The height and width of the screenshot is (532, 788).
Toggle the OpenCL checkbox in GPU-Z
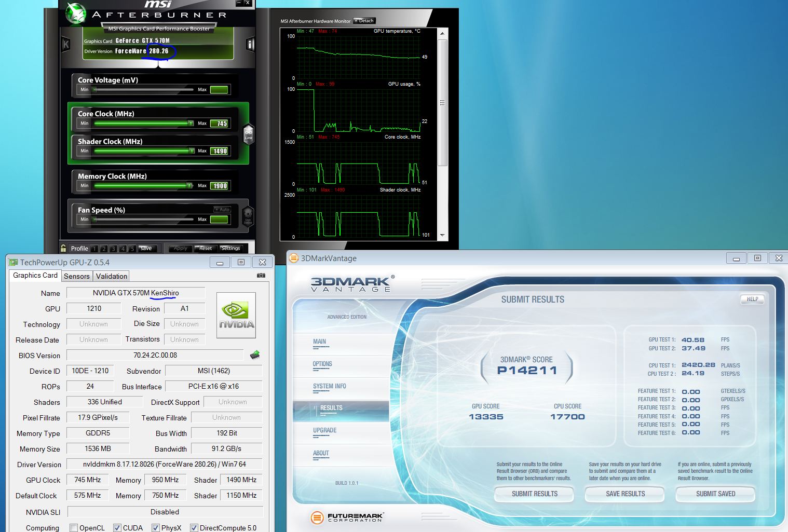[x=73, y=528]
